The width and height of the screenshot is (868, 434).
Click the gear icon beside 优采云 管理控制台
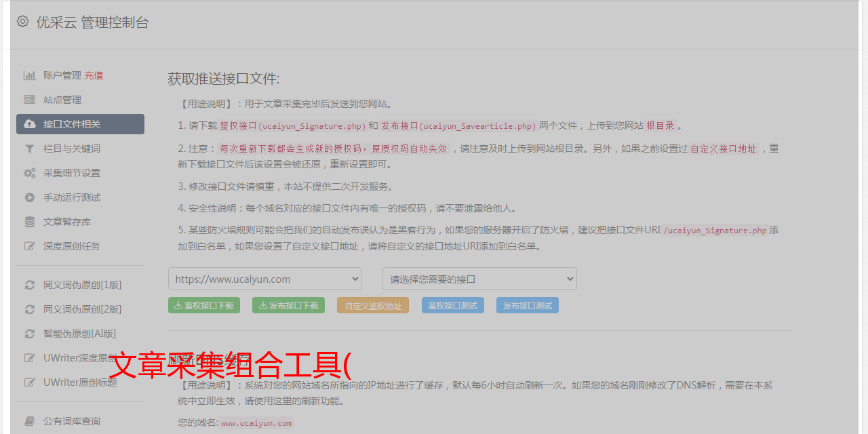click(x=22, y=22)
